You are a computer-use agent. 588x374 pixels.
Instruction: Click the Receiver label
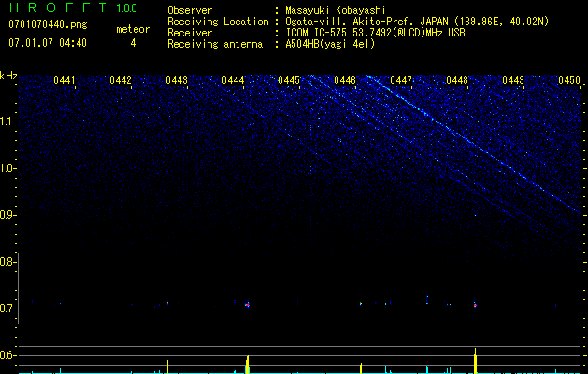pos(190,33)
